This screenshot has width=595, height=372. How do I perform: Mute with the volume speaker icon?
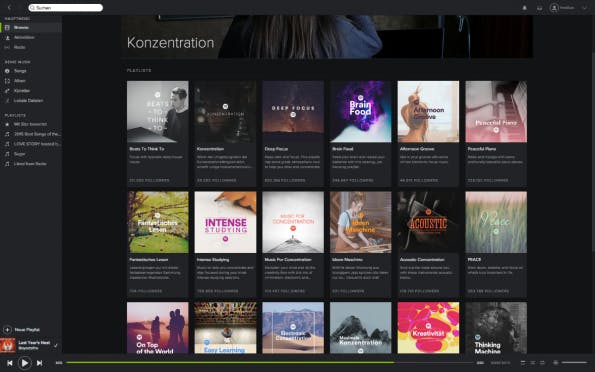[x=556, y=363]
